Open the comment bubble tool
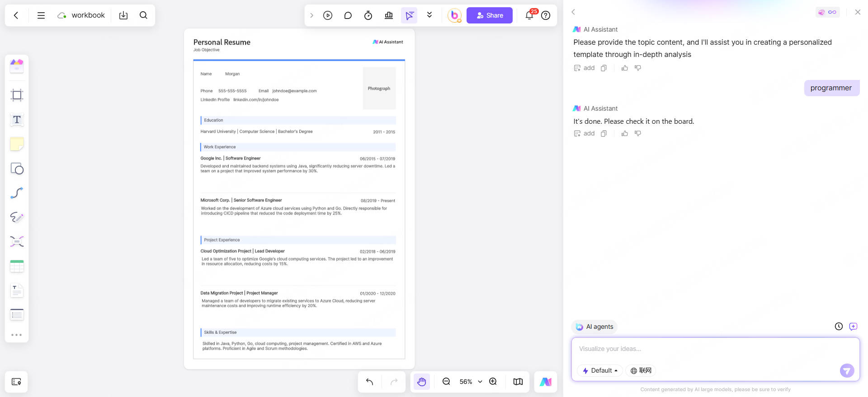The width and height of the screenshot is (868, 397). click(348, 15)
